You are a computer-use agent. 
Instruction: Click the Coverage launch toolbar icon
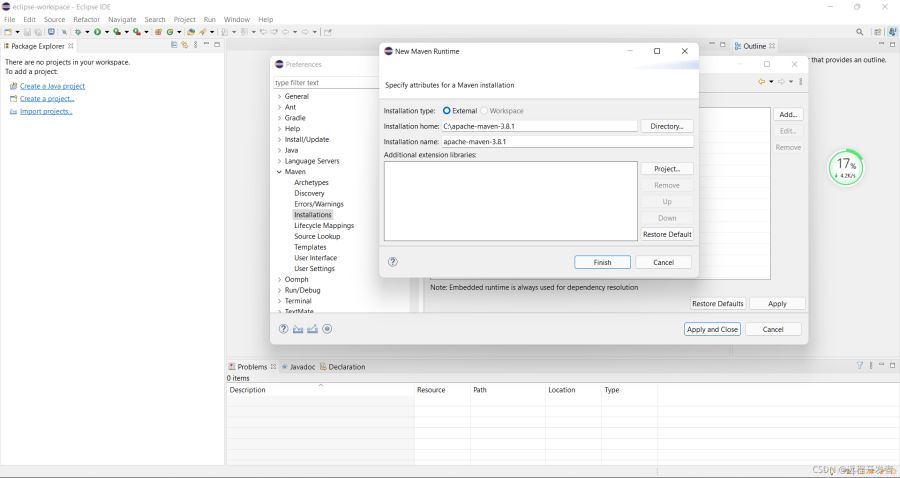(x=117, y=32)
